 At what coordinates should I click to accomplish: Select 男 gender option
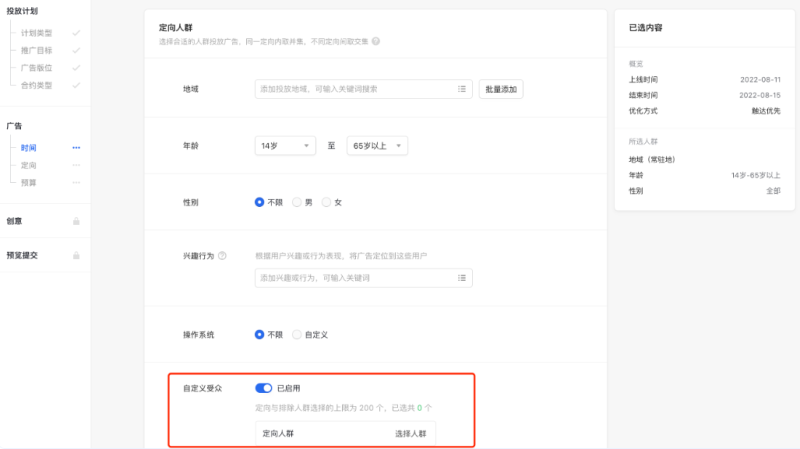(296, 202)
